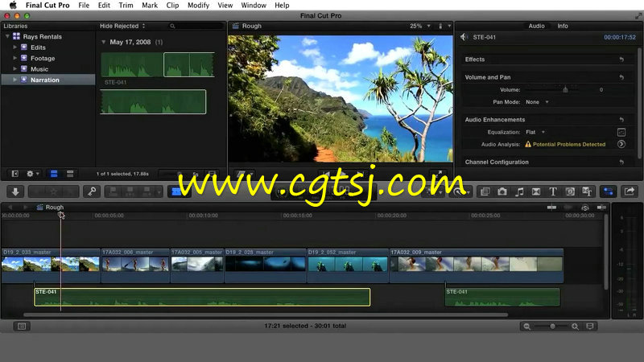The image size is (644, 362).
Task: Hide the Libraries list sidebar
Action: pos(14,174)
